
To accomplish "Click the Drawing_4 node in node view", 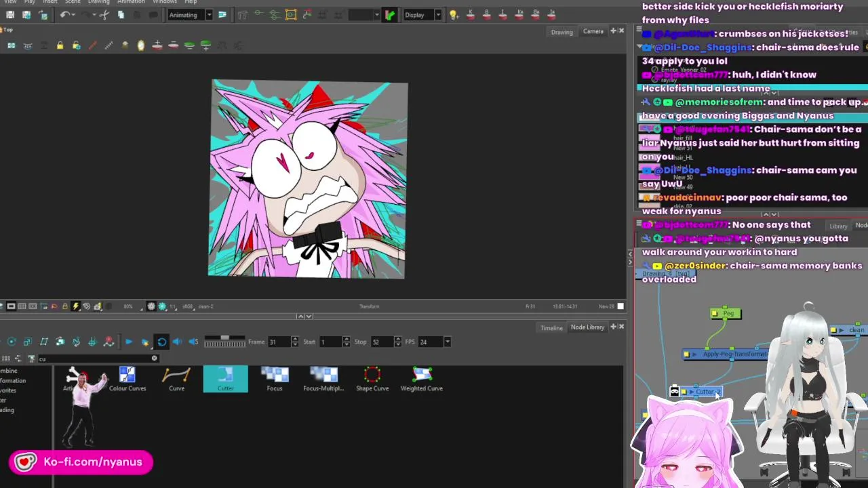I will pos(665,274).
